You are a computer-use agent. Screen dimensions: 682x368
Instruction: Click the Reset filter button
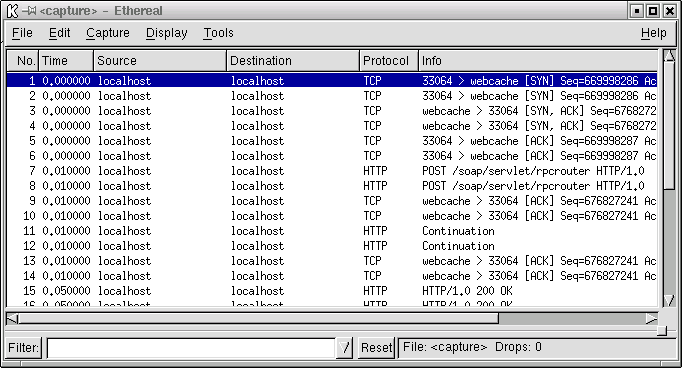click(x=376, y=348)
